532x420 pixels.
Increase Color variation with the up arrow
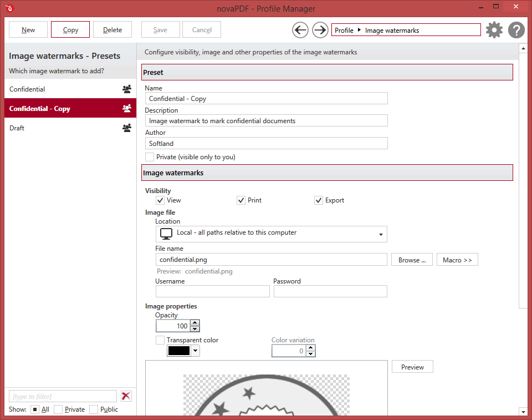(x=310, y=348)
